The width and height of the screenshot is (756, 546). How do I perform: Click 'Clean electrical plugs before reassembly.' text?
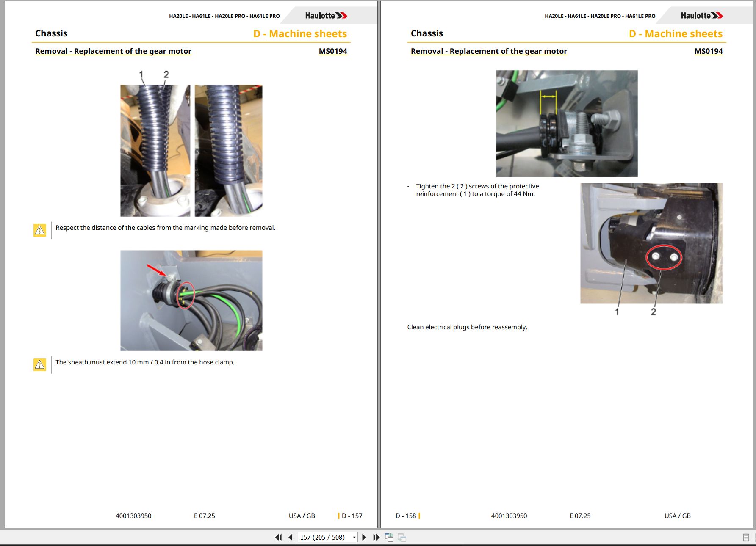pos(467,327)
